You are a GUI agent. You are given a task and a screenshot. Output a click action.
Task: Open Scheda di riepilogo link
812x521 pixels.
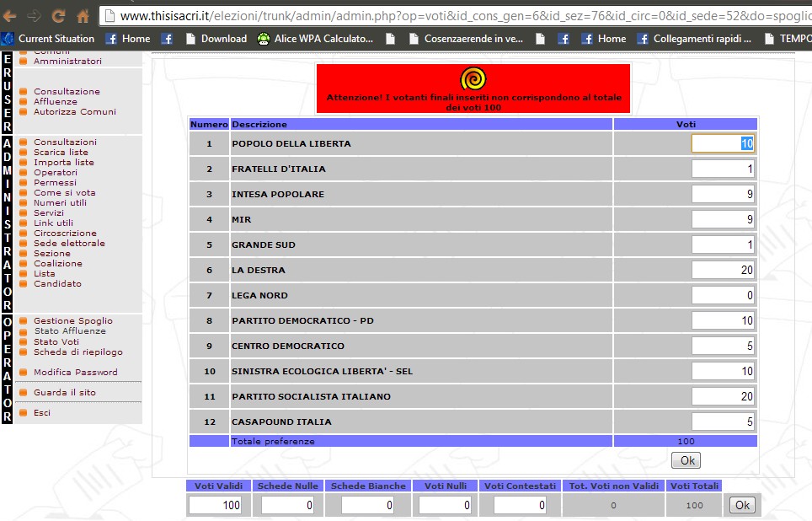[78, 352]
